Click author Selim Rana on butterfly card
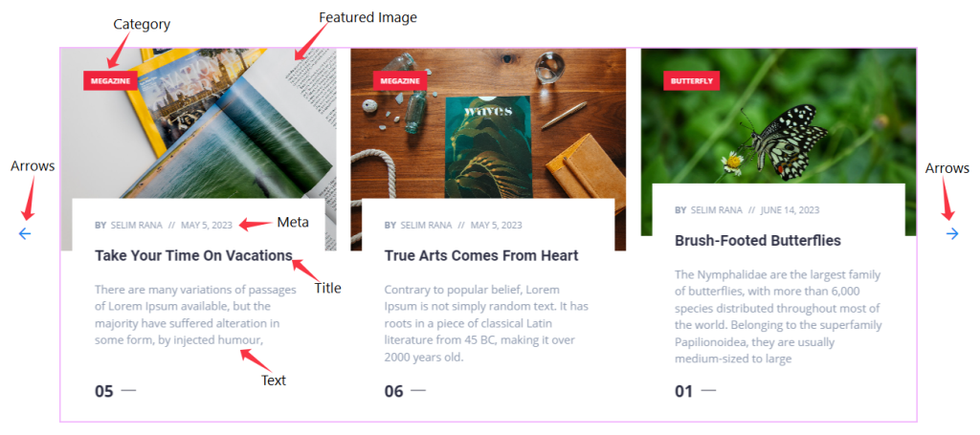This screenshot has height=435, width=980. 716,210
